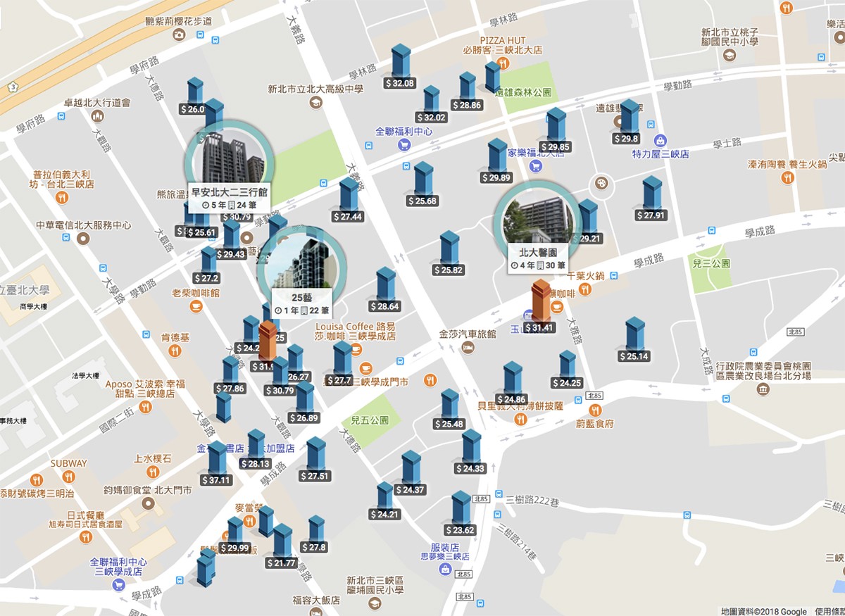Click the $24.37 building marker
845x616 pixels.
point(410,474)
